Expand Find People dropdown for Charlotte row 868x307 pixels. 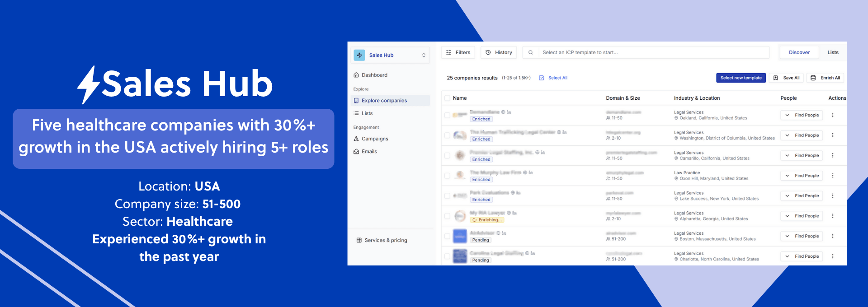click(787, 256)
